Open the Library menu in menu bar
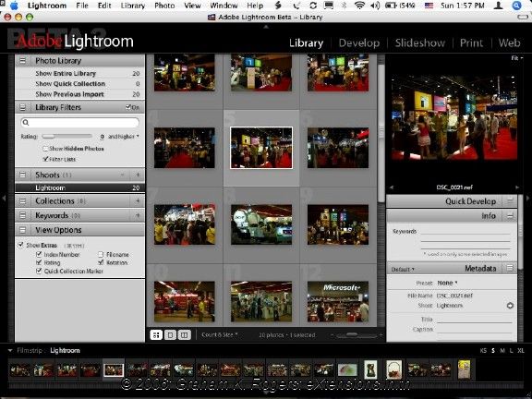Image resolution: width=532 pixels, height=399 pixels. tap(133, 6)
